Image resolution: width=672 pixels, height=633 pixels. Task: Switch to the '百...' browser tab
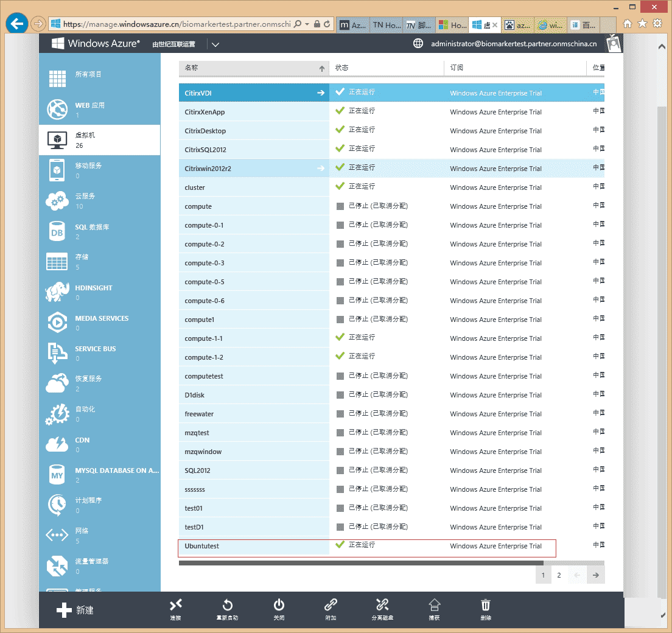point(584,26)
